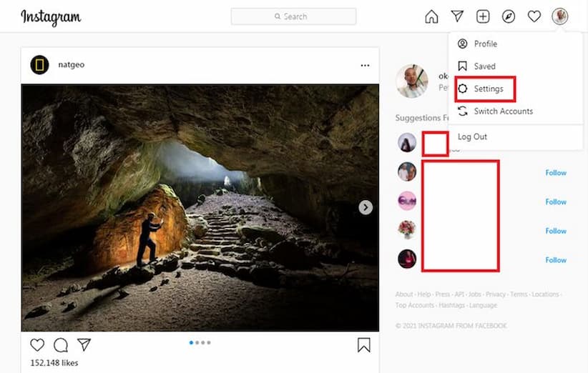Click Switch Accounts in the menu
This screenshot has width=588, height=373.
(503, 111)
